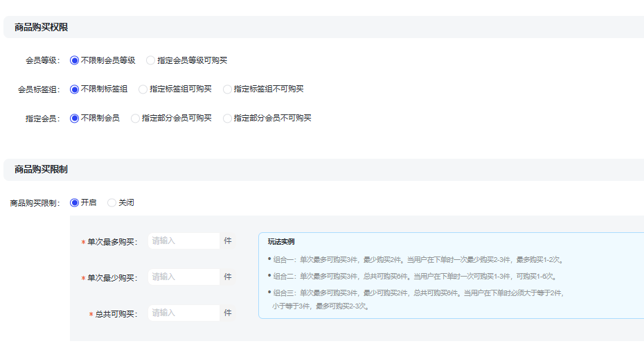
Task: Click into the 总共可购买 input field
Action: pyautogui.click(x=183, y=313)
